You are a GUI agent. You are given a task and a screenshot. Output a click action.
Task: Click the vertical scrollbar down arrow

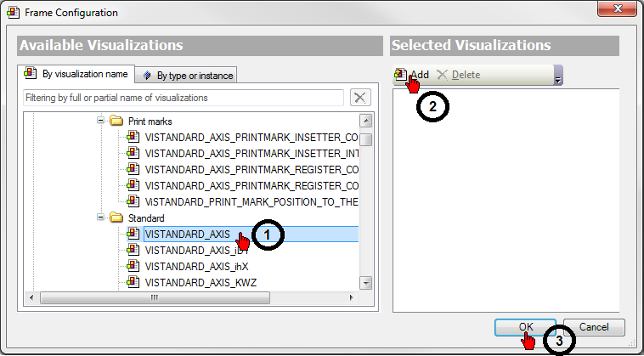pyautogui.click(x=366, y=282)
